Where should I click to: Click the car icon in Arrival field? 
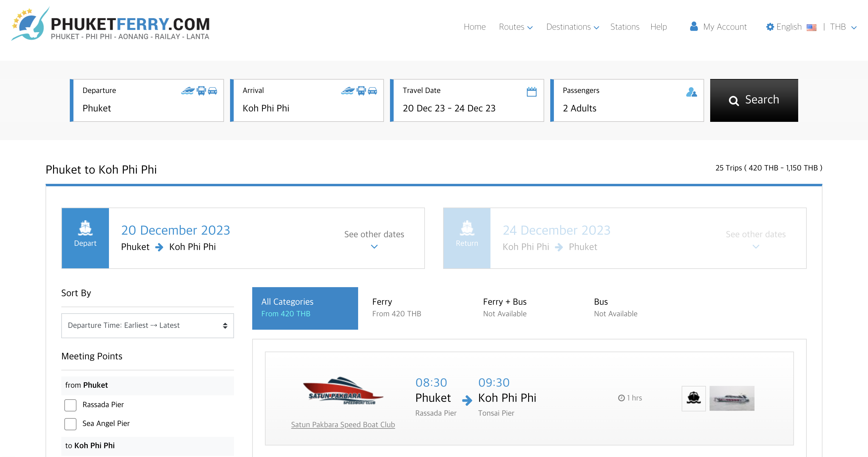click(x=372, y=91)
